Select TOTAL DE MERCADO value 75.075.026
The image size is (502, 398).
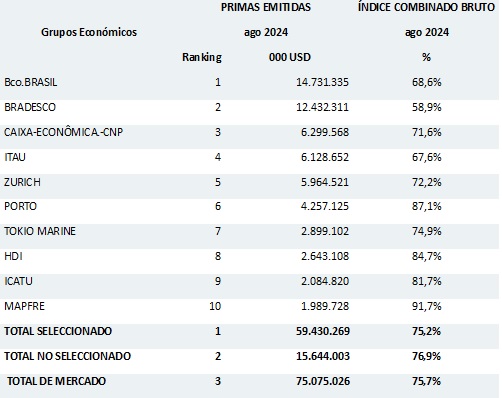pyautogui.click(x=323, y=381)
